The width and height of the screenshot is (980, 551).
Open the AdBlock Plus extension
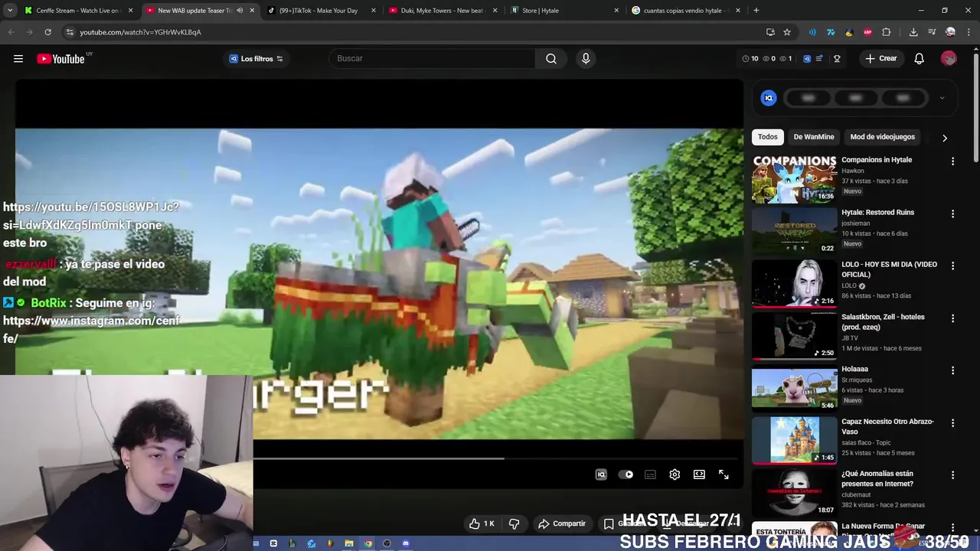tap(867, 32)
